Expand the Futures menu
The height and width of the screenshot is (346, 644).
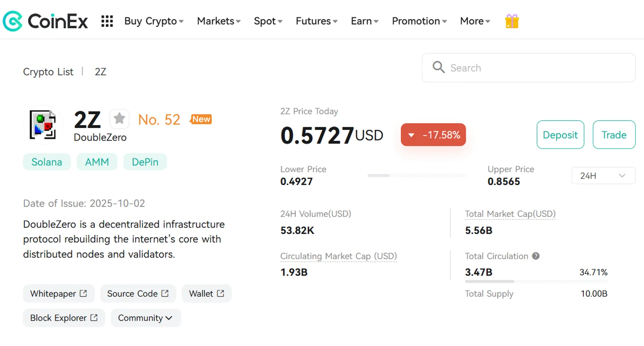[x=317, y=21]
